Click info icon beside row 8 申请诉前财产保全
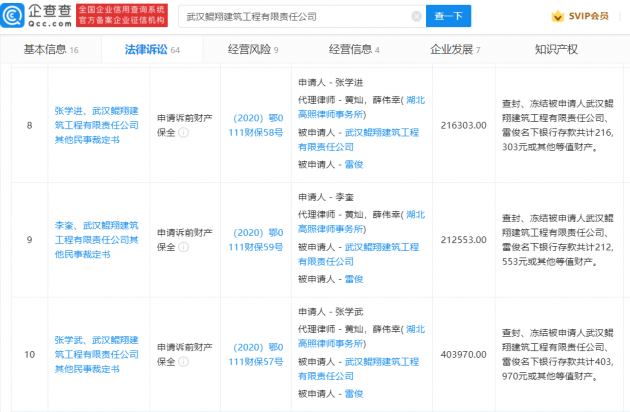The image size is (630, 412). pos(183,132)
